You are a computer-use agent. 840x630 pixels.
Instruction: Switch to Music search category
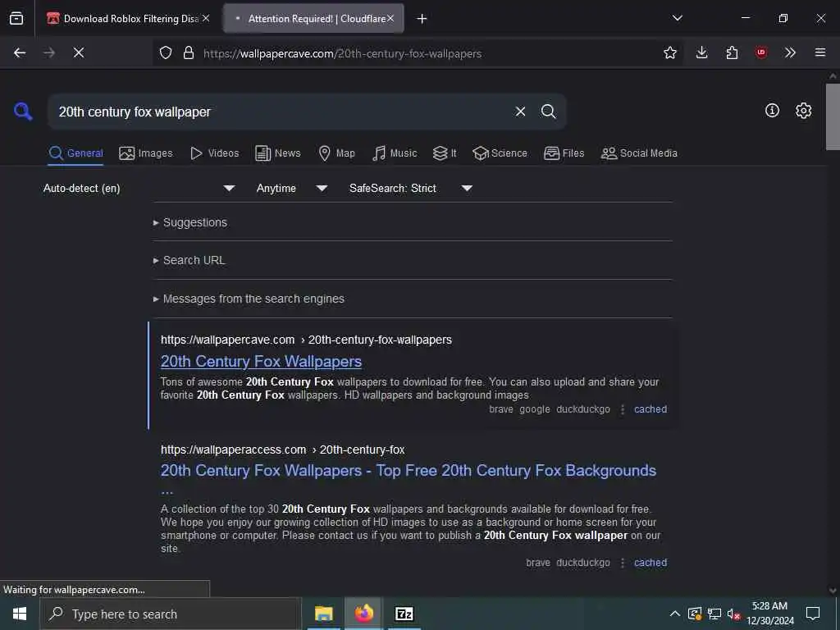pos(395,153)
